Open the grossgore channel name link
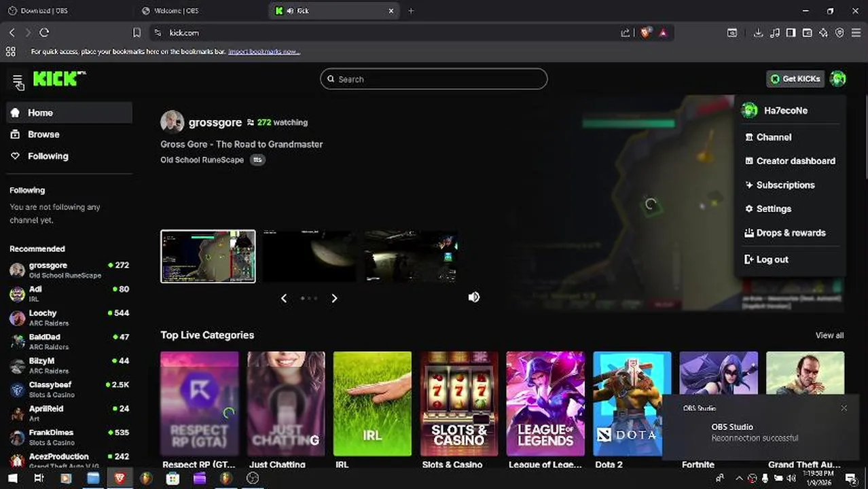This screenshot has width=868, height=489. pyautogui.click(x=215, y=122)
